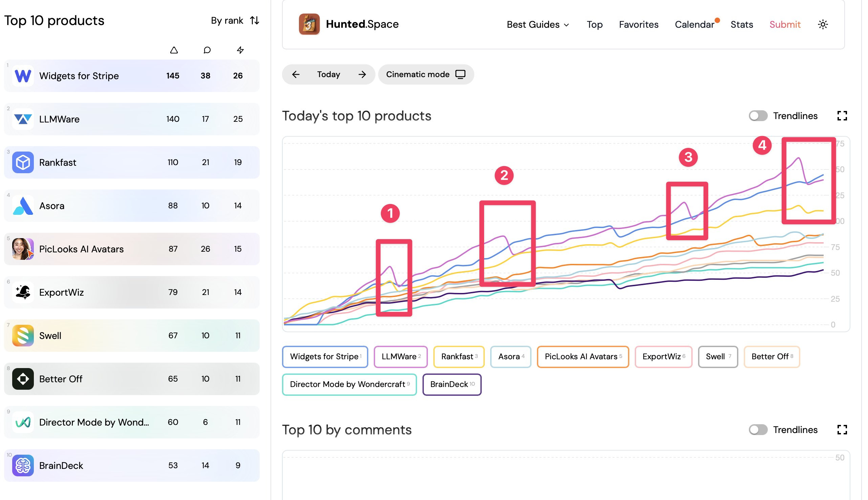
Task: Toggle PicLooks AI Avatars chart series
Action: [583, 357]
